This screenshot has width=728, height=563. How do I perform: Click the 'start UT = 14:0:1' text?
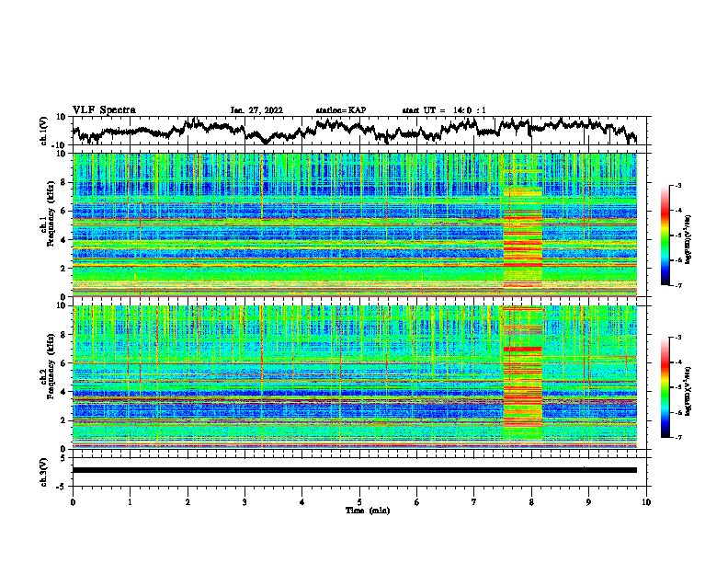[x=444, y=110]
